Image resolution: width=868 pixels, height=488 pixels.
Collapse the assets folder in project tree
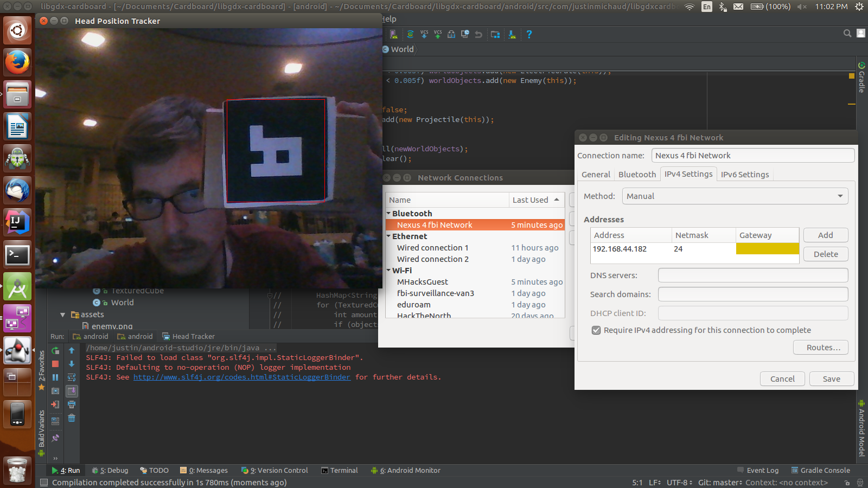(x=62, y=314)
